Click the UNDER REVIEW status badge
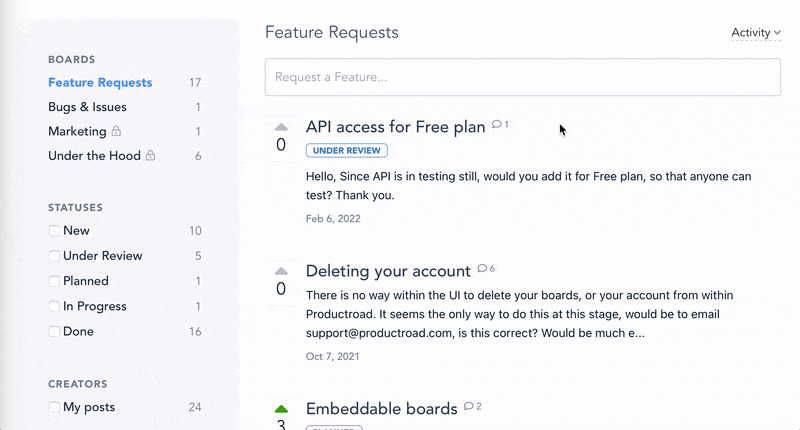800x430 pixels. point(346,150)
